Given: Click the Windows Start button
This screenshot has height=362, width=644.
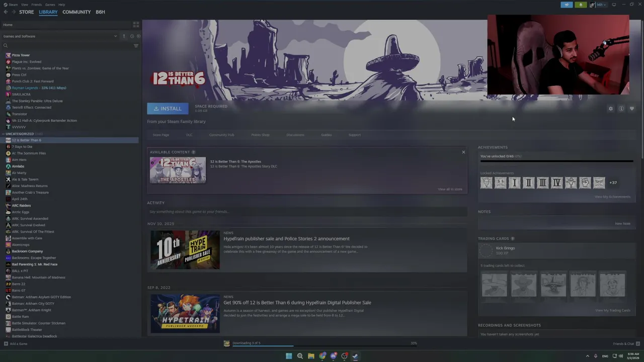Looking at the screenshot, I should tap(289, 356).
